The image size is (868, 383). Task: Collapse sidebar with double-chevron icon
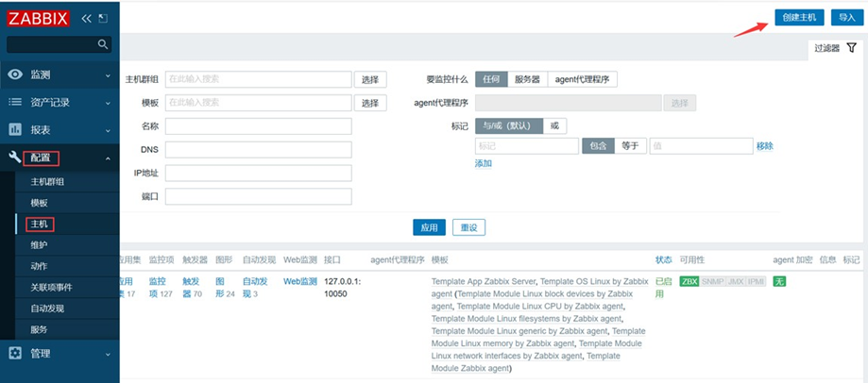click(86, 18)
